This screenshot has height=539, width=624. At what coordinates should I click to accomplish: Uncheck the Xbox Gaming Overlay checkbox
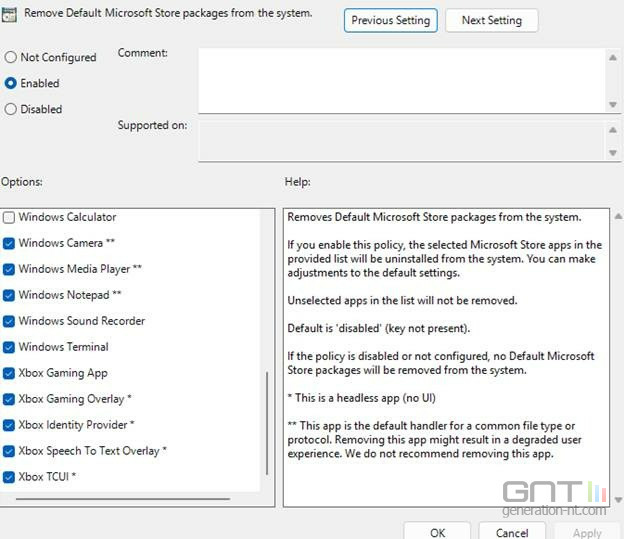coord(9,399)
